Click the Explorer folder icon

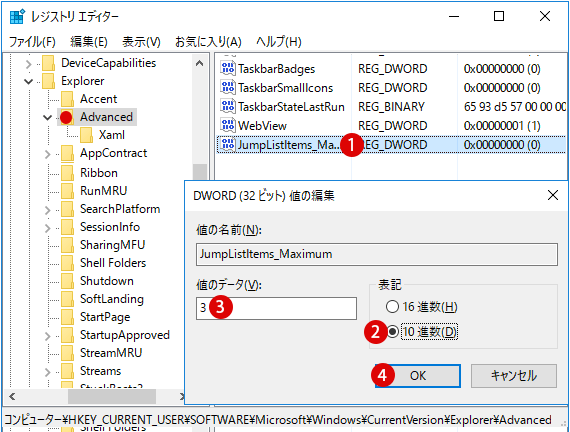[49, 81]
